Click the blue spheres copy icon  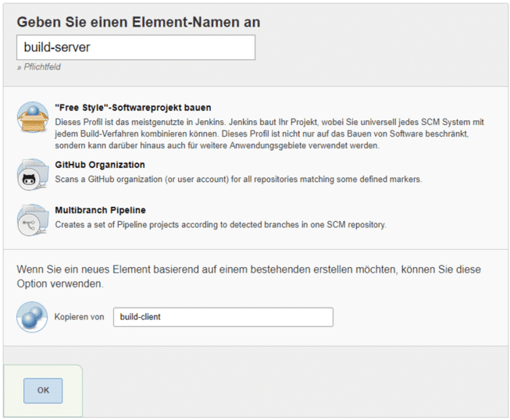32,317
